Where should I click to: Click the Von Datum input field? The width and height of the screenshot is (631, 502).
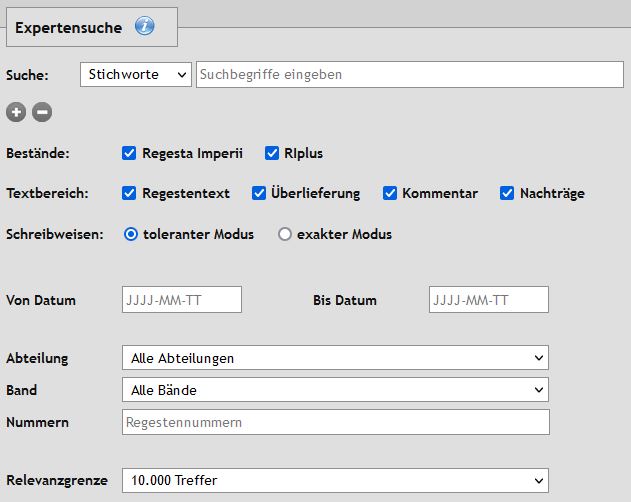[182, 300]
